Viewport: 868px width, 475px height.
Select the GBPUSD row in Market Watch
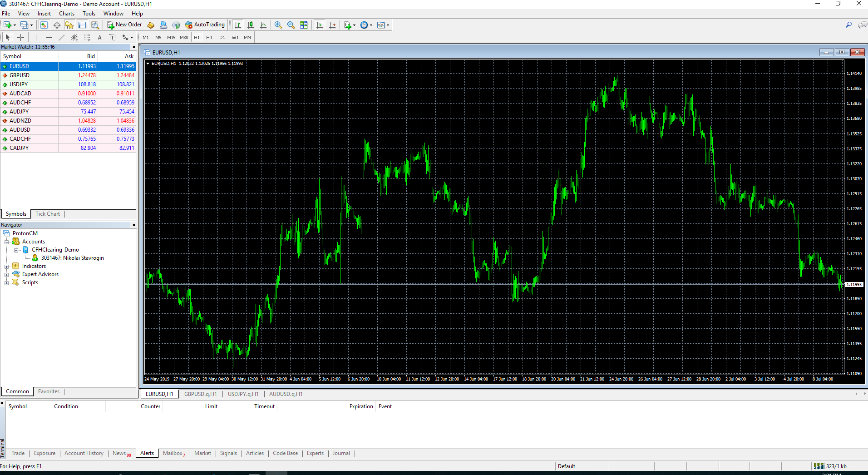[x=68, y=75]
